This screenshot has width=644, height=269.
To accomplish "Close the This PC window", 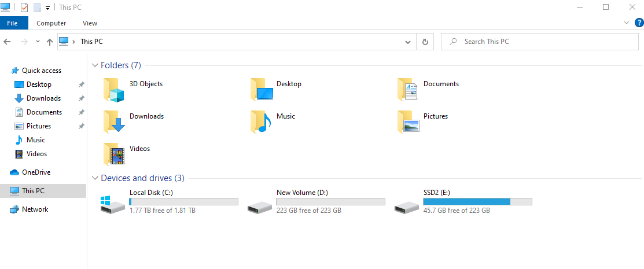I will tap(632, 8).
